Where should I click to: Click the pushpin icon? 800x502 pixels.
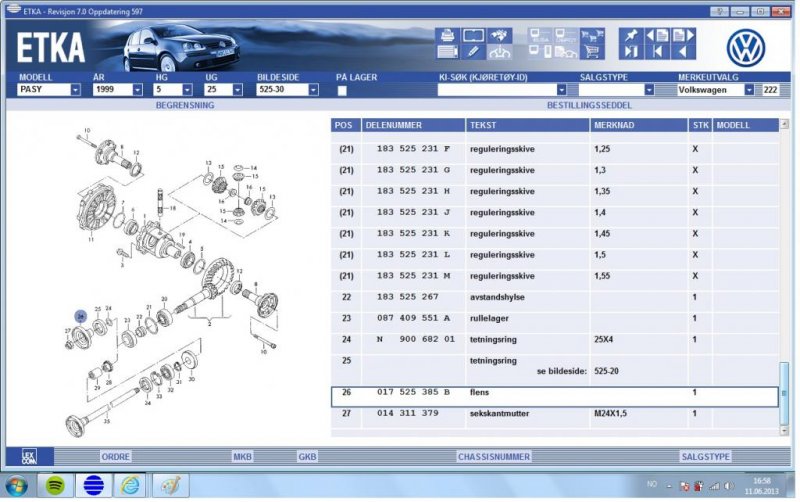(x=630, y=36)
